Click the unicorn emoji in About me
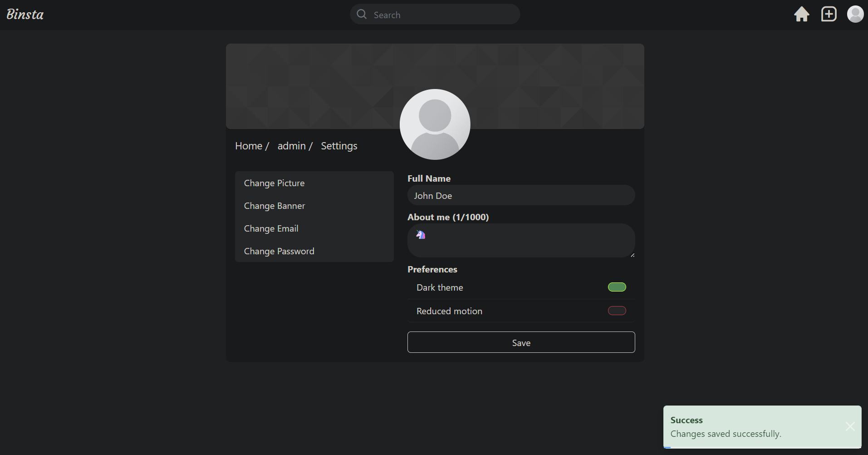Viewport: 868px width, 455px height. 420,235
